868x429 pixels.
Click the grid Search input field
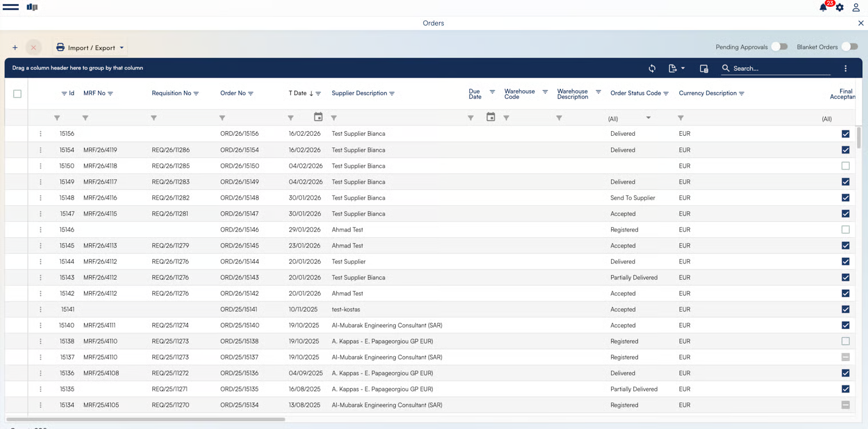coord(779,68)
